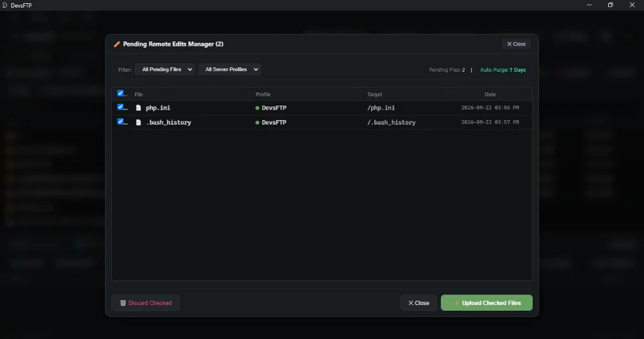Click the DevsFTP app icon in title bar
Screen dimensions: 644x339
5,5
